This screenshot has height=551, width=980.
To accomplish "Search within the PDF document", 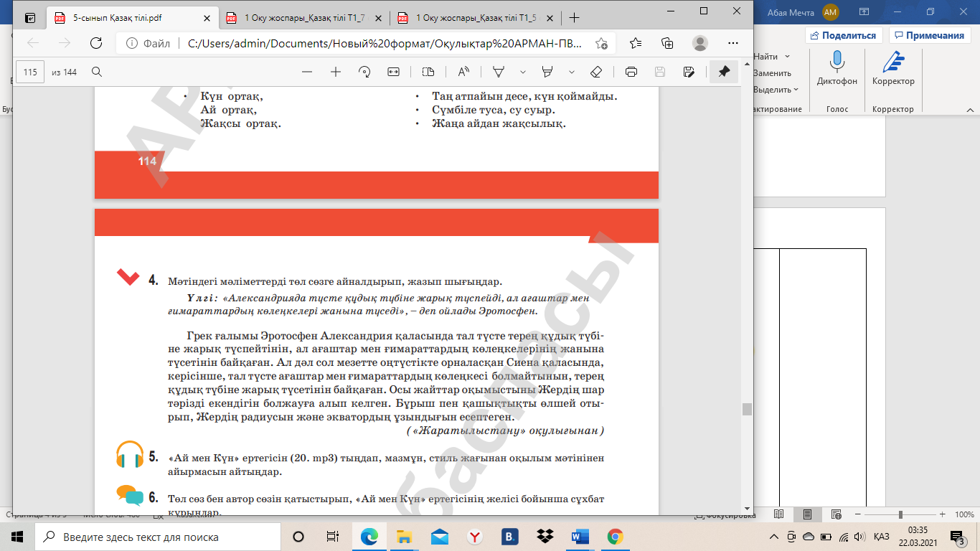I will [97, 72].
